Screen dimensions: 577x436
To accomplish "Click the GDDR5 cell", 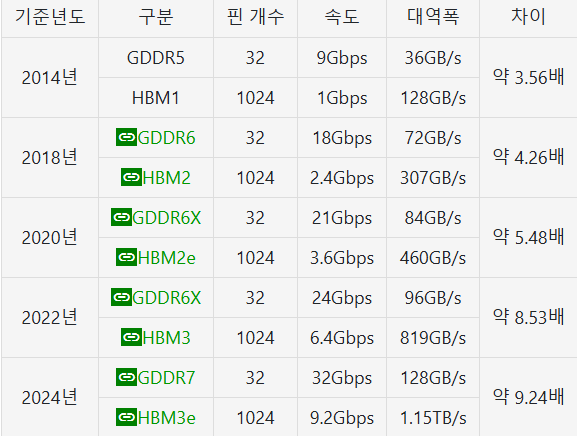I will point(156,58).
